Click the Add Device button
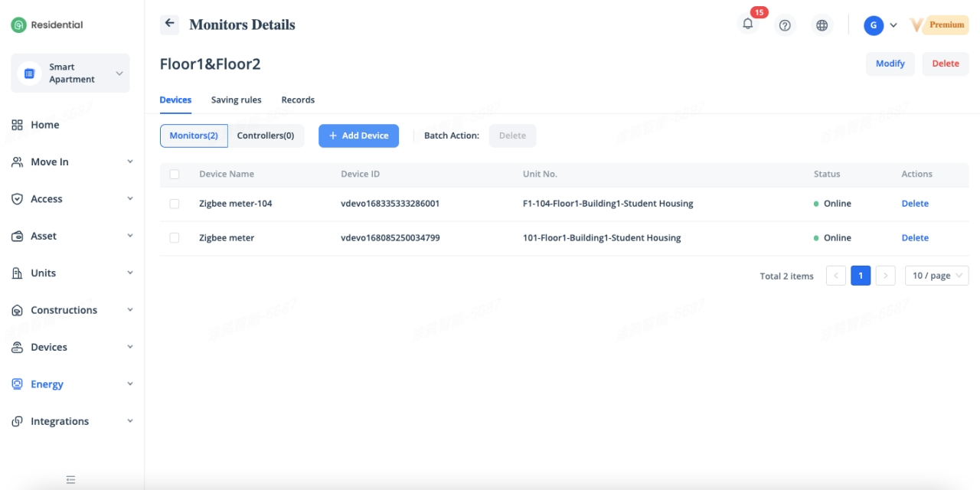Viewport: 980px width, 490px height. [358, 136]
